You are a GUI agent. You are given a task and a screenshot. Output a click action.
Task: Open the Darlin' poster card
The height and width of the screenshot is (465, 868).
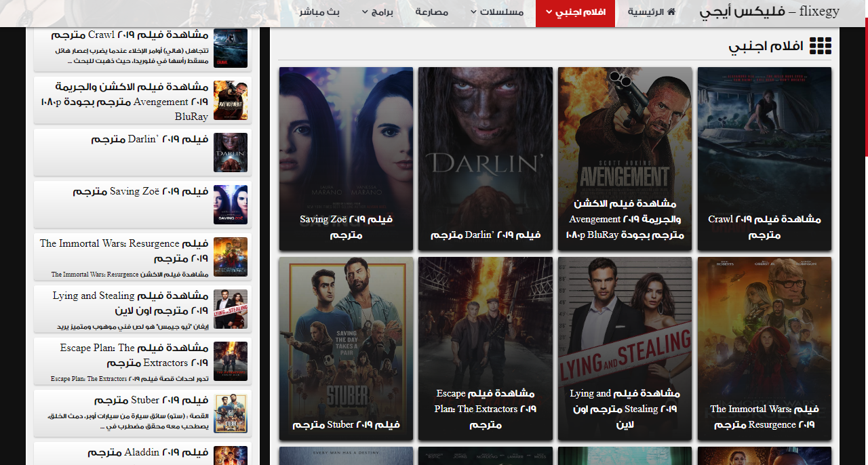tap(486, 159)
